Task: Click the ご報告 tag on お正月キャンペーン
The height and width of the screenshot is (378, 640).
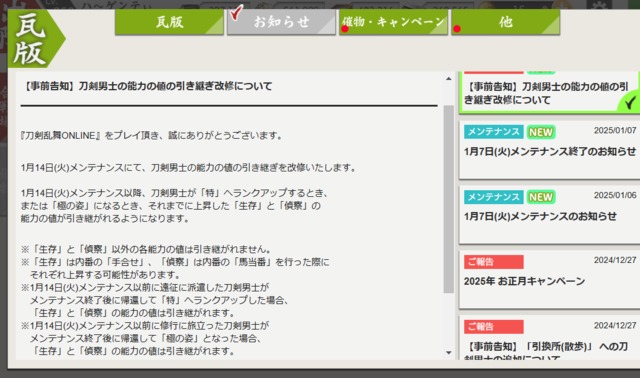Action: 493,262
